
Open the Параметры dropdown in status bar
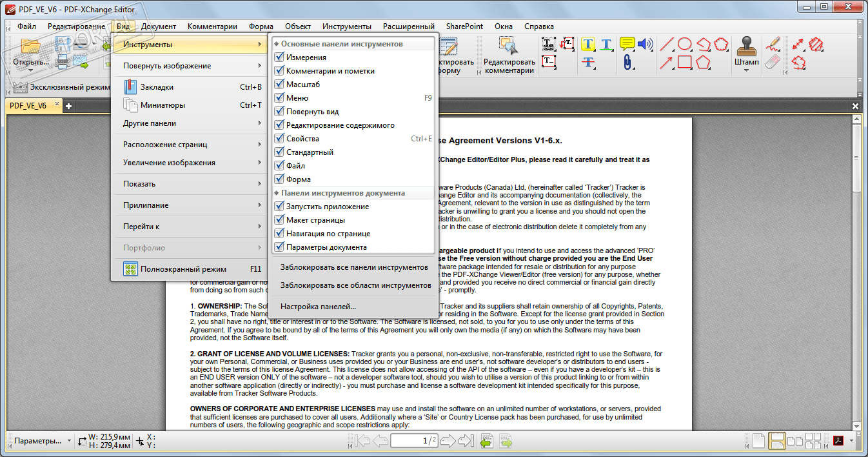click(43, 441)
